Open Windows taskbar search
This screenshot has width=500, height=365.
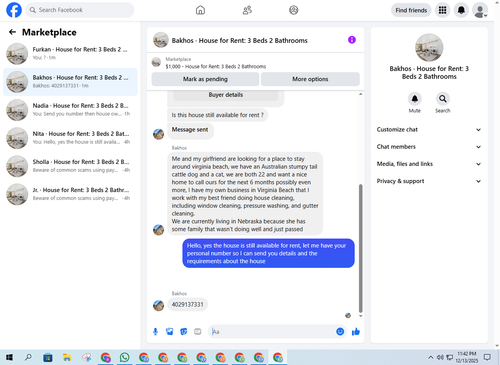28,358
